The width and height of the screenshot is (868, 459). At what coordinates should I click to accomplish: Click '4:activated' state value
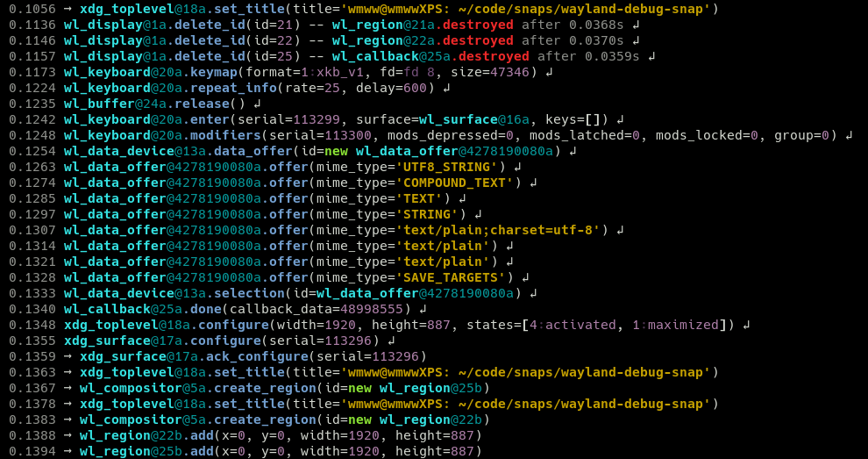point(573,325)
